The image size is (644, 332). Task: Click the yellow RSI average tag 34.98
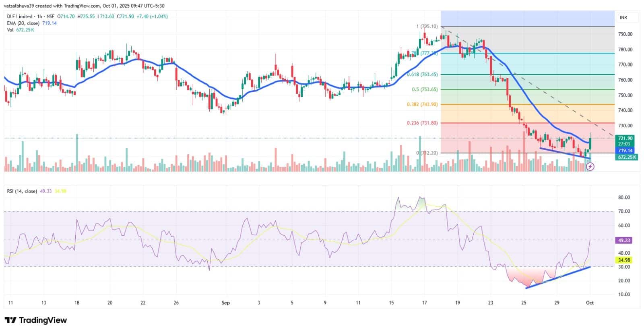point(624,260)
